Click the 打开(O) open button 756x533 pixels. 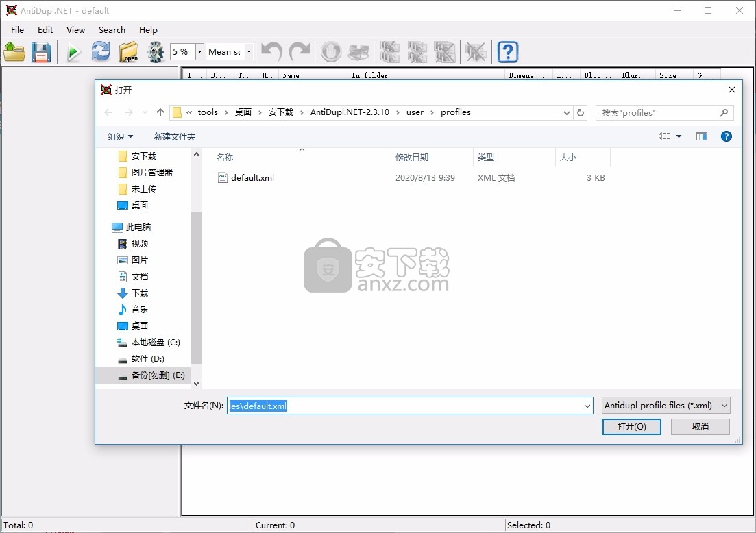pos(632,427)
